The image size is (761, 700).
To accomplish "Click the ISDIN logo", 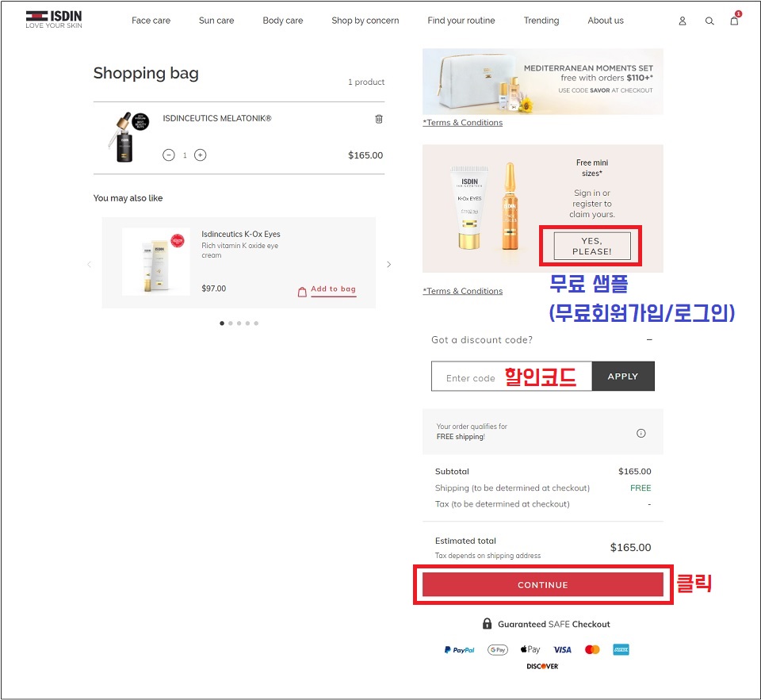I will tap(54, 19).
